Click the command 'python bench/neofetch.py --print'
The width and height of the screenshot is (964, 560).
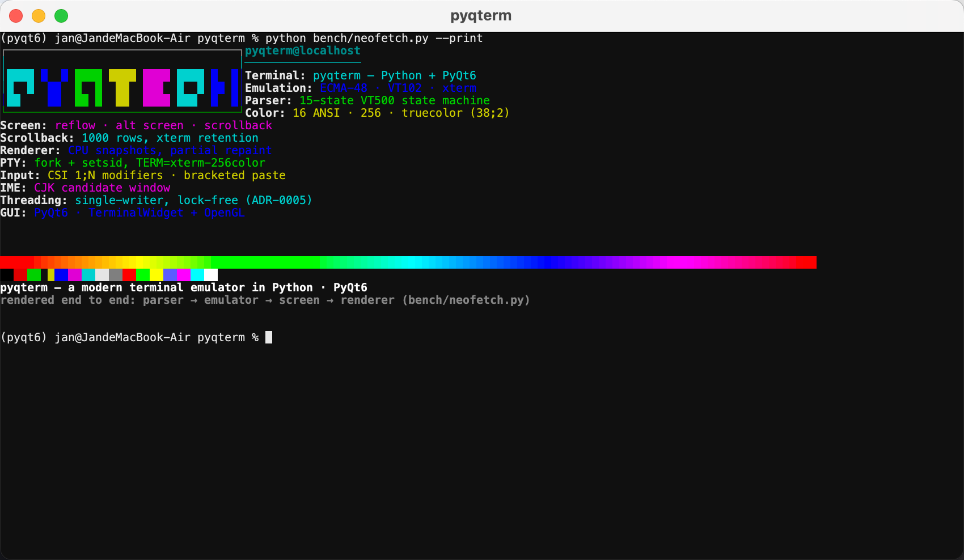click(374, 38)
